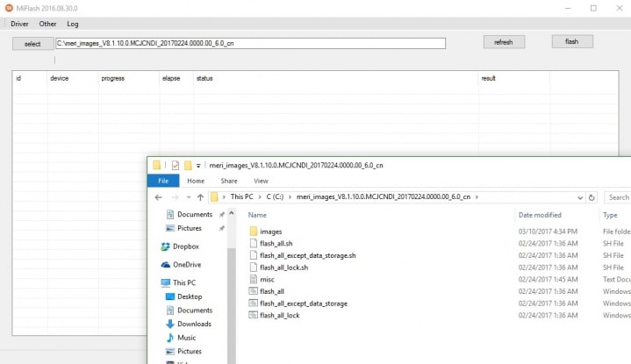
Task: Select the flash_all.sh file
Action: (x=276, y=243)
